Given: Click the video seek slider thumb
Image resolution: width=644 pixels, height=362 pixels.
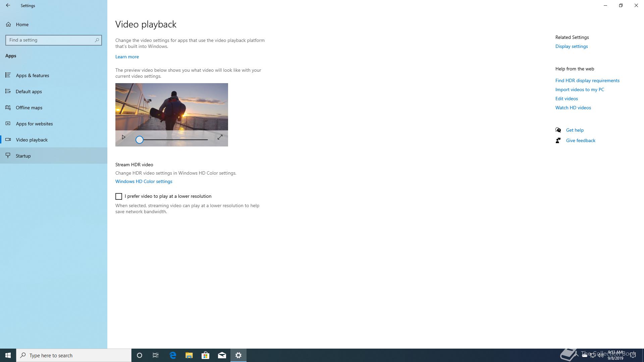Looking at the screenshot, I should point(139,140).
